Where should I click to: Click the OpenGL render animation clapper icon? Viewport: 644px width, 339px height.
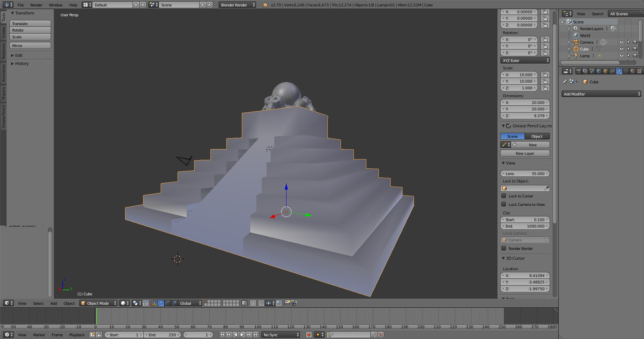(x=294, y=303)
